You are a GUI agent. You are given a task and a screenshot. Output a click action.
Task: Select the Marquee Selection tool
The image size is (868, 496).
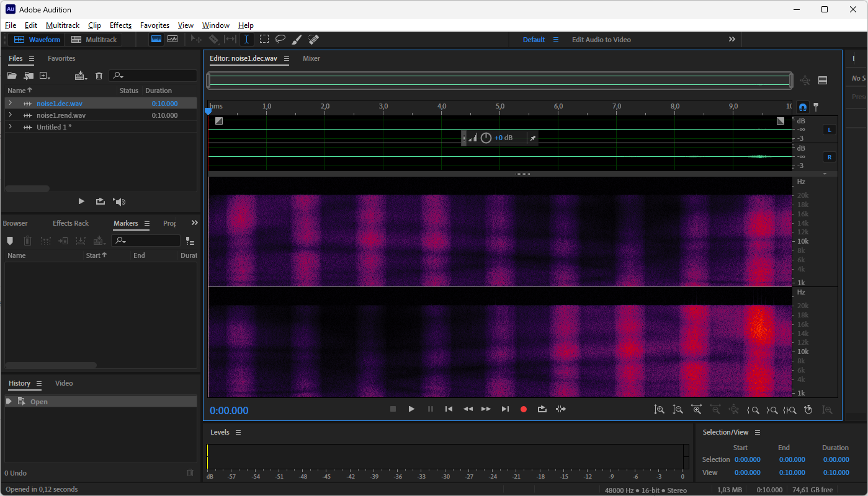pyautogui.click(x=264, y=39)
